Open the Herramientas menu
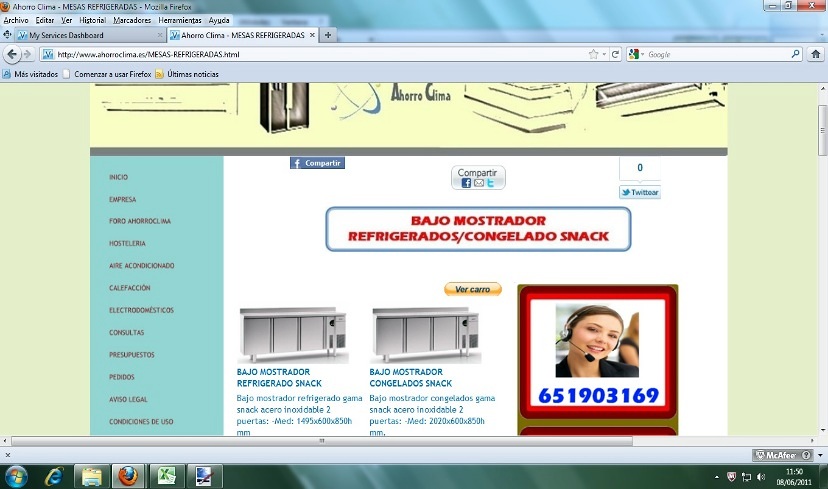 (x=179, y=20)
